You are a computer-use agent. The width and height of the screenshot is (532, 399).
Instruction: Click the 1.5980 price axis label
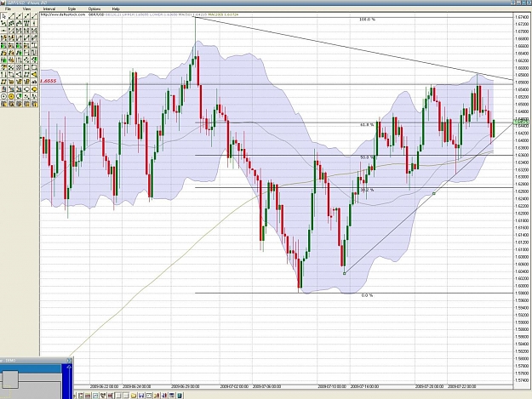click(x=521, y=293)
